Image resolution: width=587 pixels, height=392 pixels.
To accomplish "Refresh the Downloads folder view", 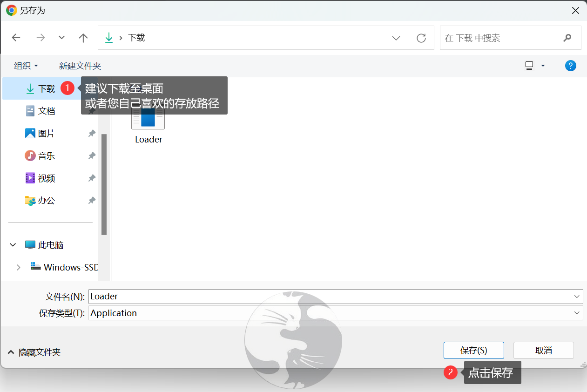I will click(x=421, y=38).
